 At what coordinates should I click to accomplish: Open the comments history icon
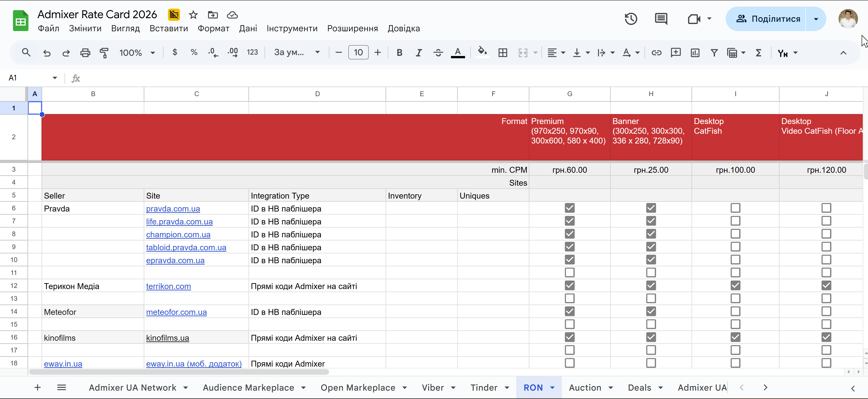tap(661, 19)
